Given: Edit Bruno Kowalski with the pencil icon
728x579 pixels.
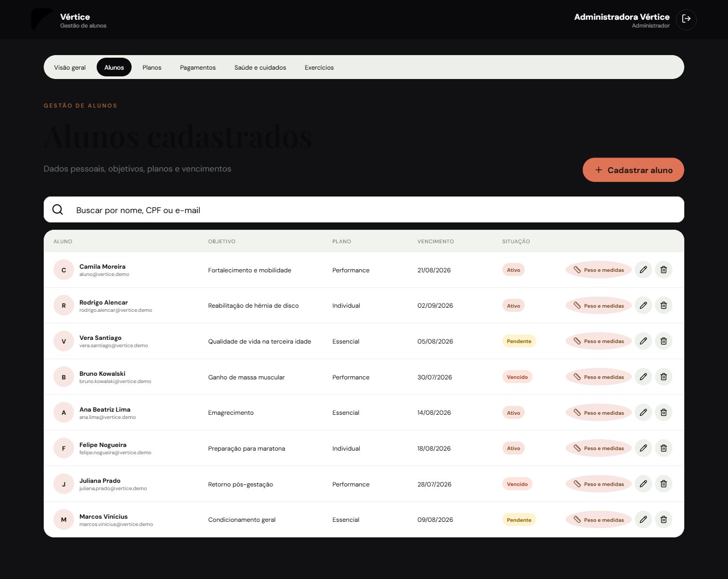Looking at the screenshot, I should point(643,377).
